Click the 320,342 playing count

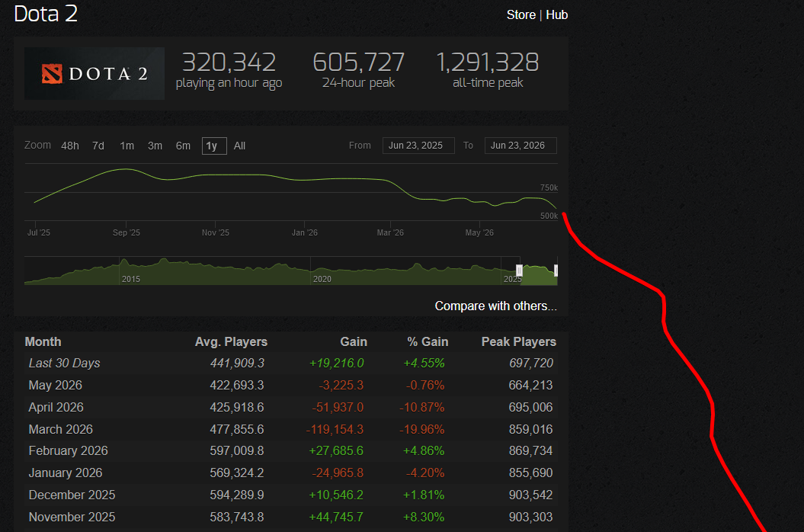tap(229, 62)
